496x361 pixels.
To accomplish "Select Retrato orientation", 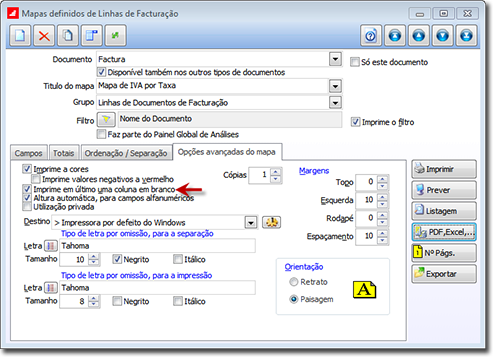I will point(294,282).
